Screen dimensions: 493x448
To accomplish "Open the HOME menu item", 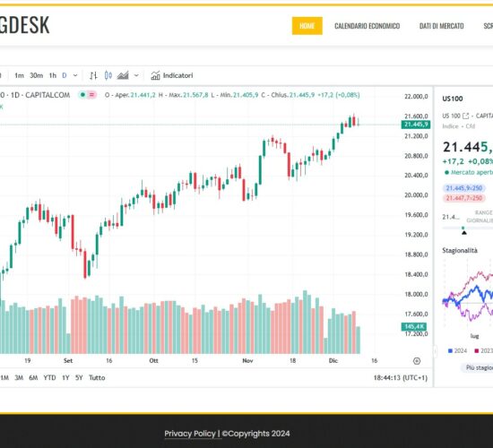I will 307,26.
